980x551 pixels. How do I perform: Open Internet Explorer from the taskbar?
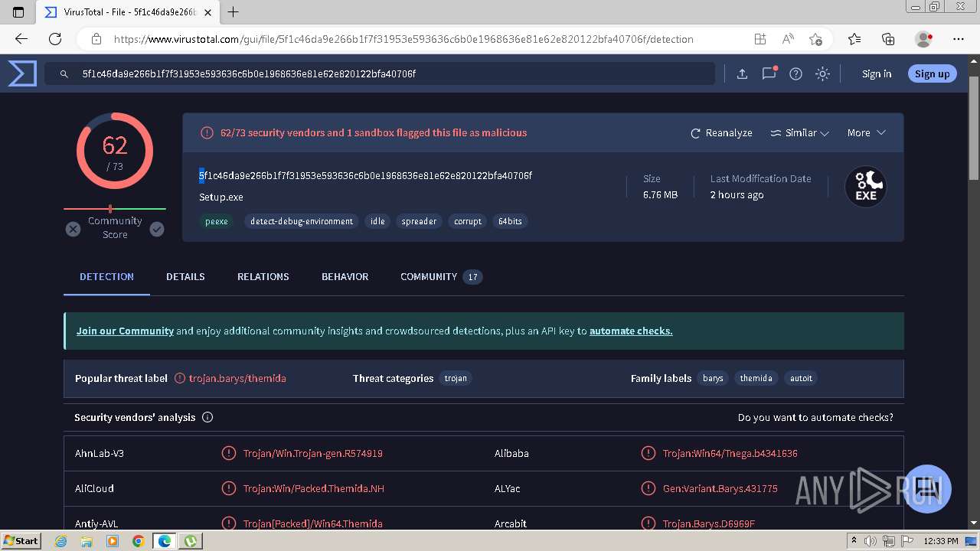tap(61, 541)
